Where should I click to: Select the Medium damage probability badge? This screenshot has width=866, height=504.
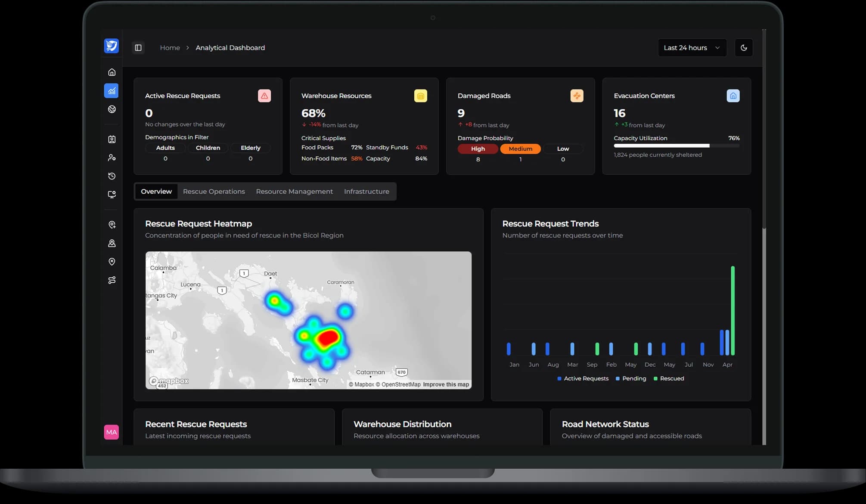tap(520, 149)
